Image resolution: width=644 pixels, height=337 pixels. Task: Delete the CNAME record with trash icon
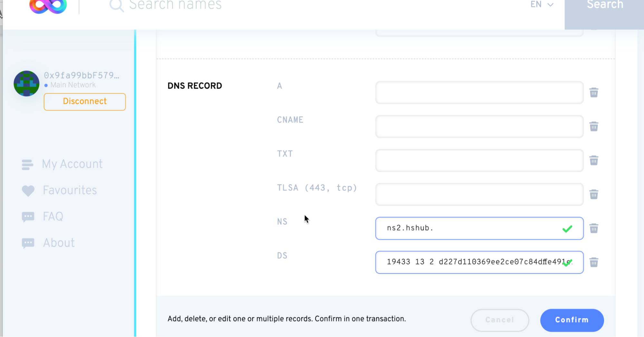click(594, 126)
